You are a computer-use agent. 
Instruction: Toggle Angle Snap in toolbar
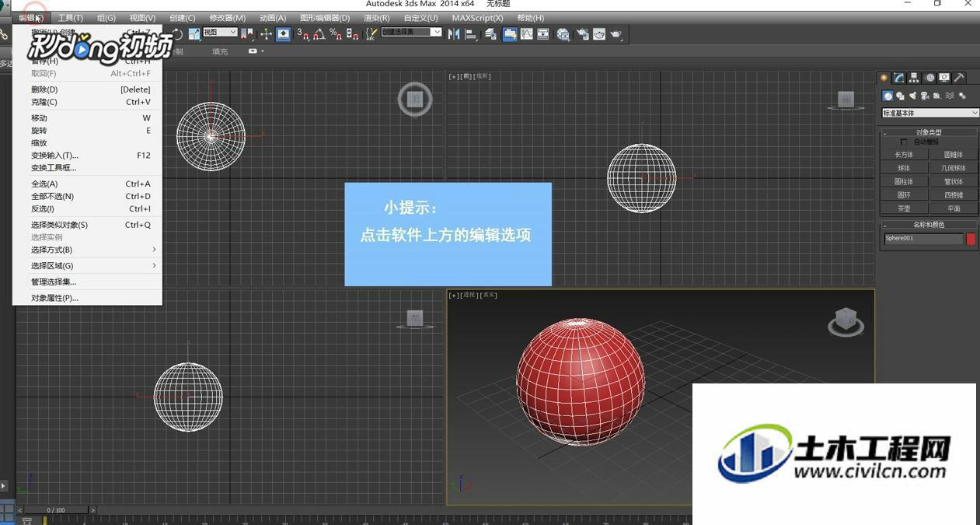(319, 33)
